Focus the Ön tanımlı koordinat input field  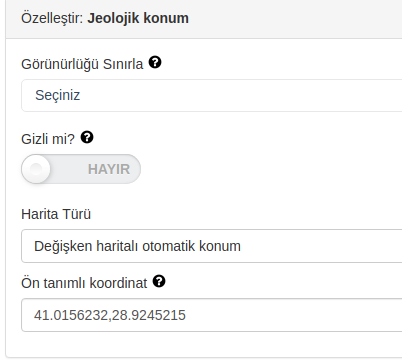point(212,315)
